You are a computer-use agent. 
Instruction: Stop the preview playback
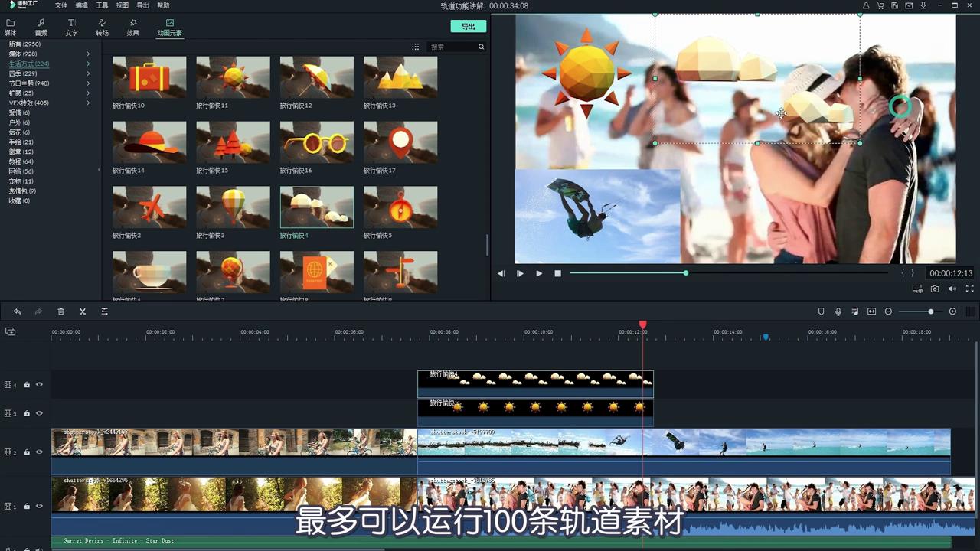tap(558, 273)
